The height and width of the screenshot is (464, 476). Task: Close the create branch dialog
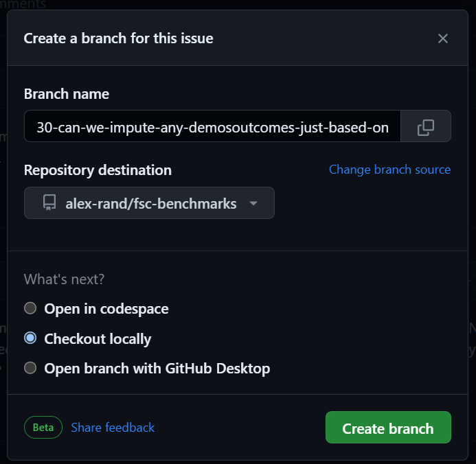coord(442,38)
